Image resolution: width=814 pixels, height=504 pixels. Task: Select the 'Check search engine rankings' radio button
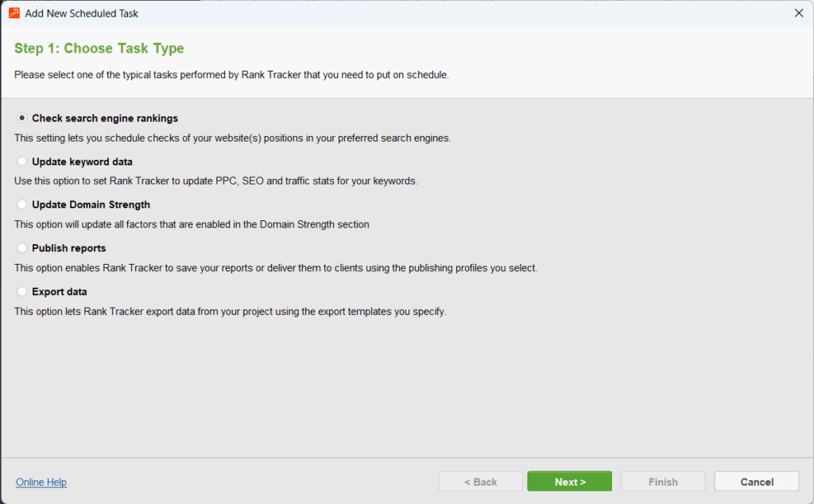pyautogui.click(x=21, y=118)
